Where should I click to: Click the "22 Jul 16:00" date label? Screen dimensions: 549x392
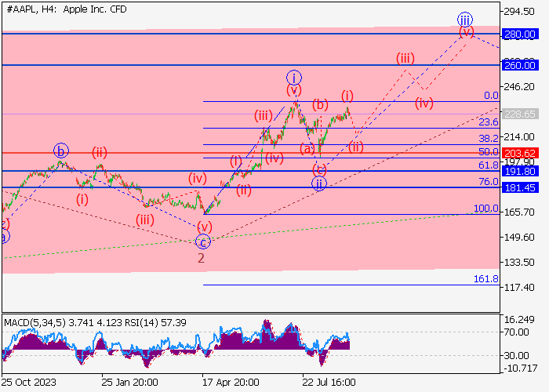tap(329, 383)
